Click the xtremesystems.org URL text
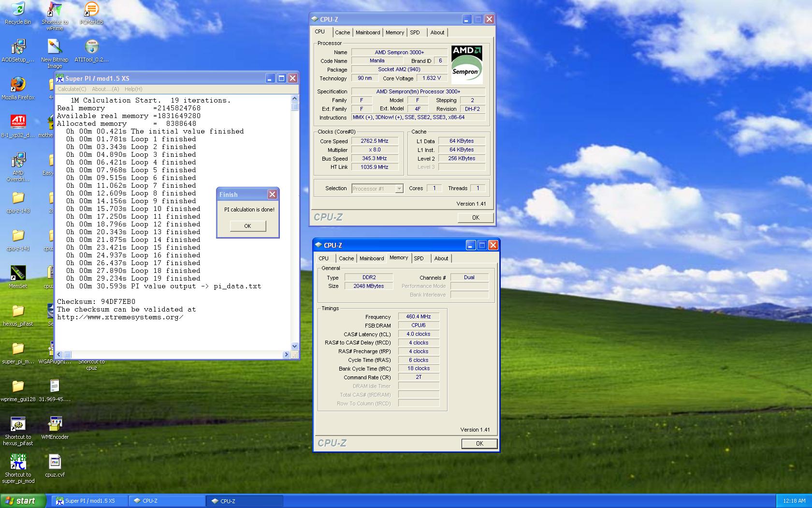This screenshot has height=508, width=812. [x=120, y=317]
